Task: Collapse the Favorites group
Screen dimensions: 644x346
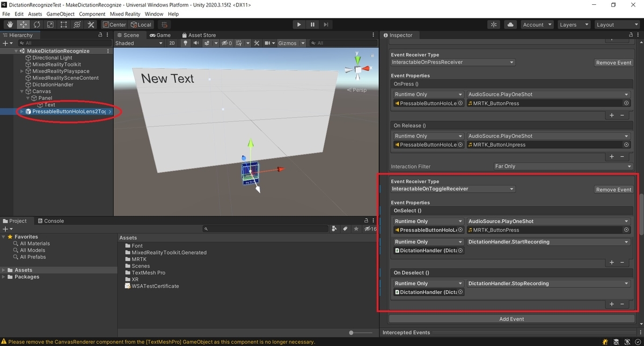Action: click(3, 237)
